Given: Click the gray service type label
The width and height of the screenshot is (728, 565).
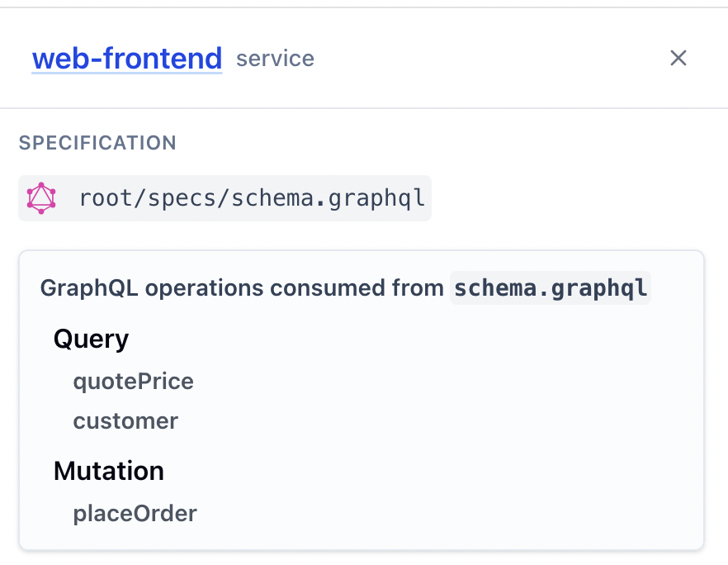Looking at the screenshot, I should point(276,59).
